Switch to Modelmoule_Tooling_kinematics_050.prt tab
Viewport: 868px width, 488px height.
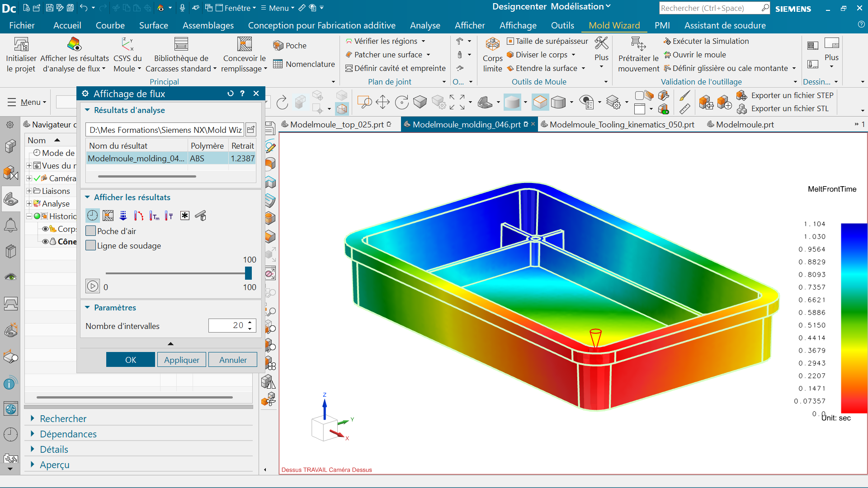pos(617,124)
